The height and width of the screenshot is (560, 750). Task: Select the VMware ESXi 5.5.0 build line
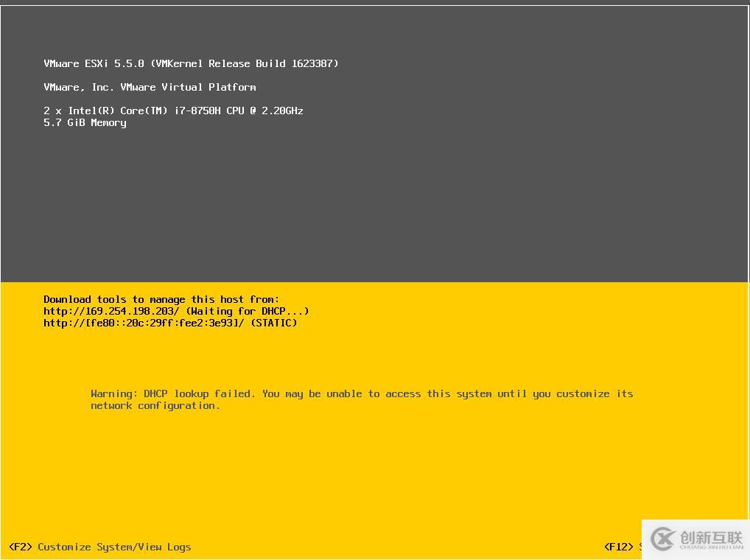pyautogui.click(x=191, y=63)
